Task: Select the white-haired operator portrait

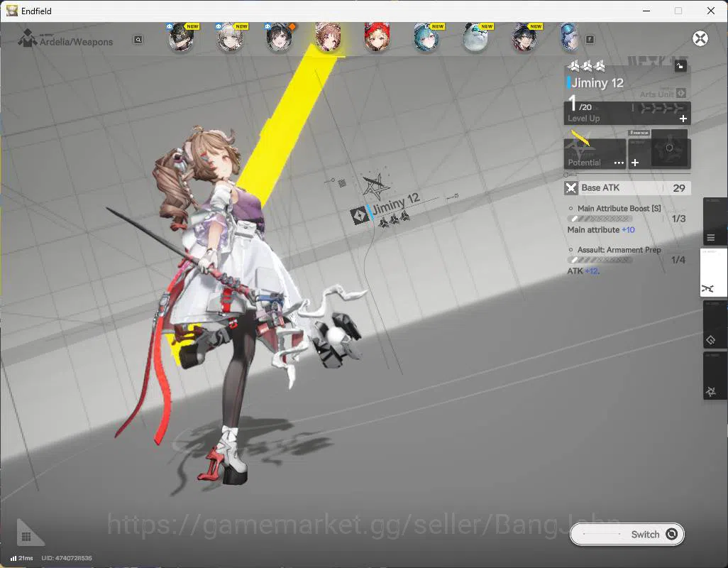Action: coord(231,38)
